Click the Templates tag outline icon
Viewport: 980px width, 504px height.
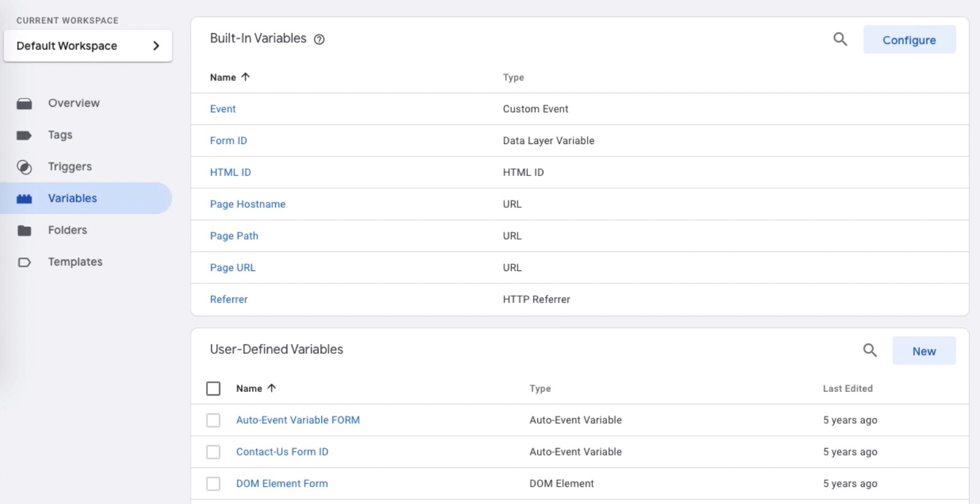point(25,262)
